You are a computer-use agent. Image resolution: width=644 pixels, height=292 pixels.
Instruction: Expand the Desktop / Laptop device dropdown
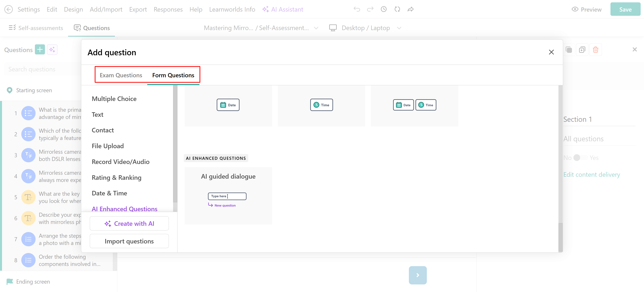coord(399,28)
